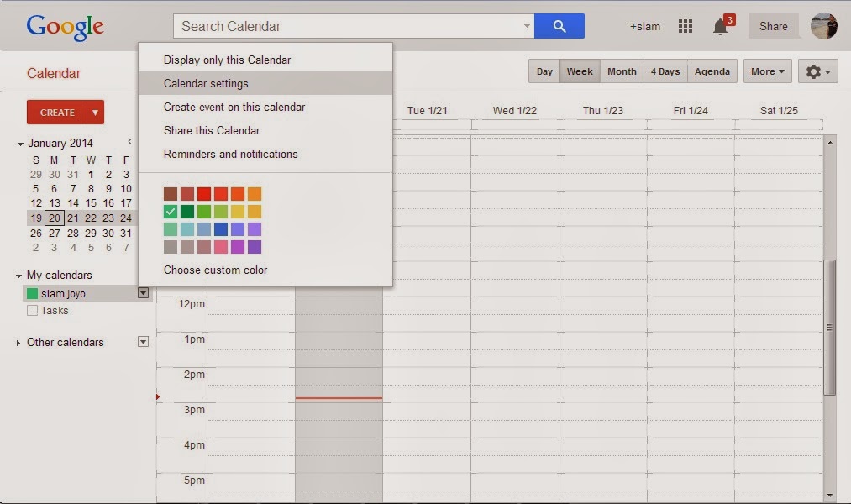Toggle the slam joyo calendar green box
The height and width of the screenshot is (504, 851).
coord(32,293)
